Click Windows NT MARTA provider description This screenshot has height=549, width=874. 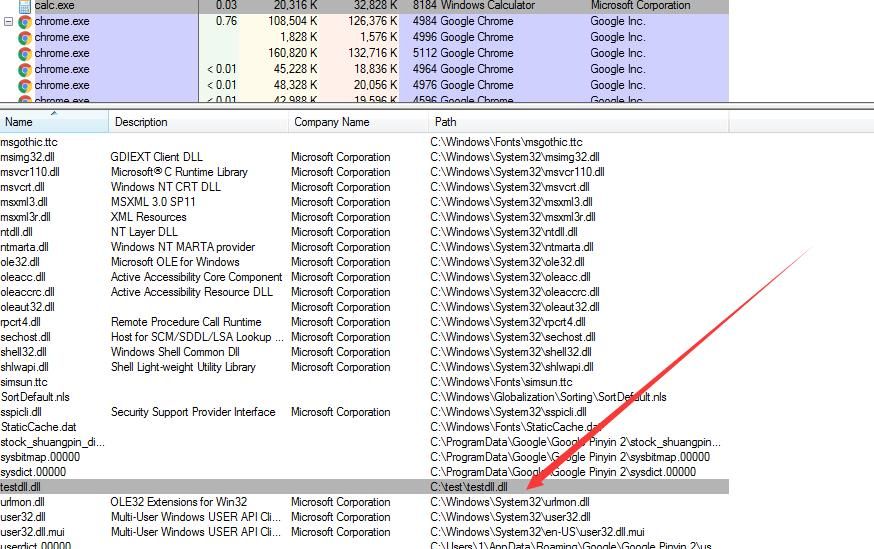coord(183,247)
